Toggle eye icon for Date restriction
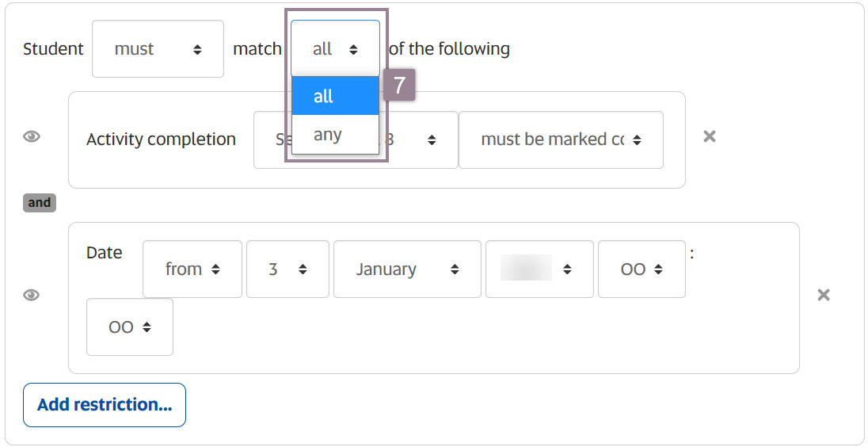Viewport: 868px width, 447px height. point(32,295)
